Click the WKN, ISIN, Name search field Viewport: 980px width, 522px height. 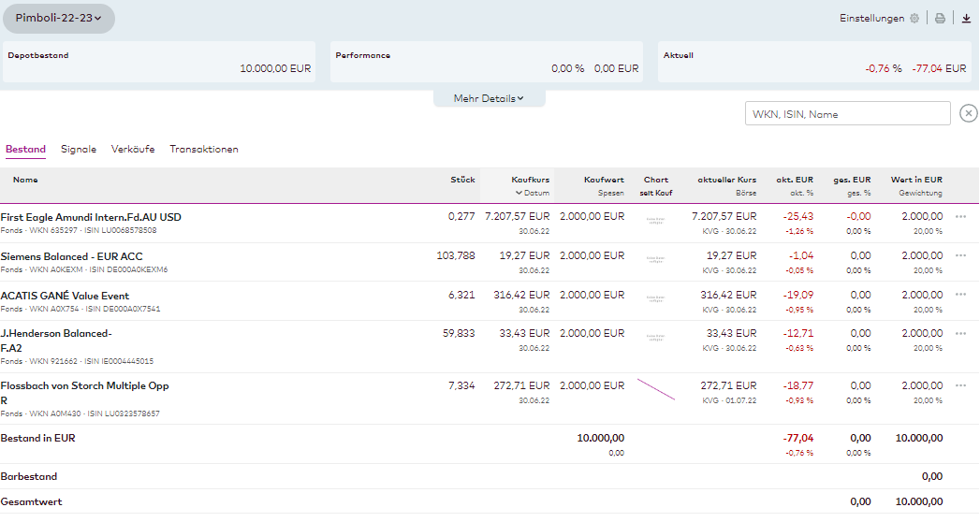(847, 114)
